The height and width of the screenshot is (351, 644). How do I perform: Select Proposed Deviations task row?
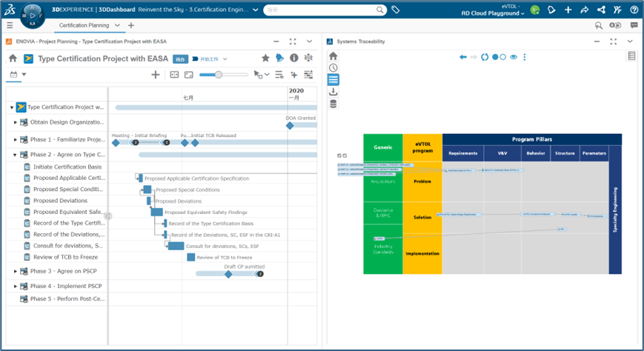(60, 201)
